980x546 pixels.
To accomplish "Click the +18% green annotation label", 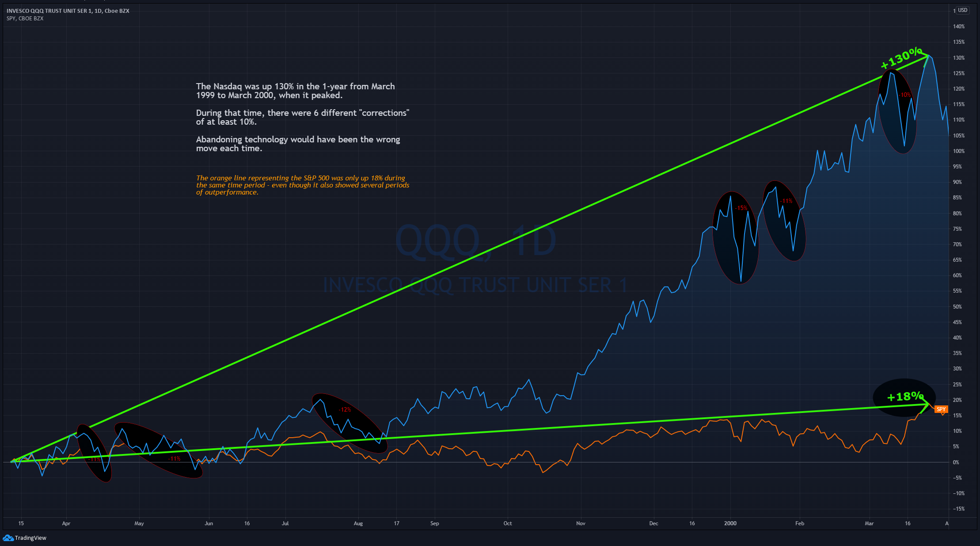I will click(905, 397).
